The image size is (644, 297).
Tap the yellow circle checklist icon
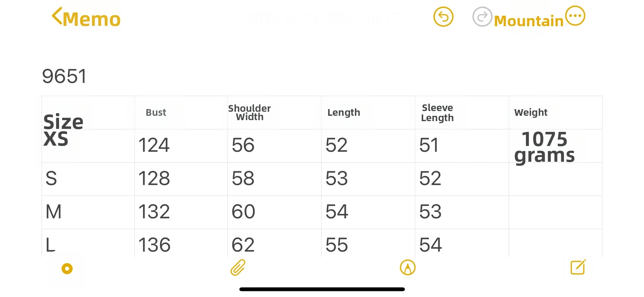point(67,268)
